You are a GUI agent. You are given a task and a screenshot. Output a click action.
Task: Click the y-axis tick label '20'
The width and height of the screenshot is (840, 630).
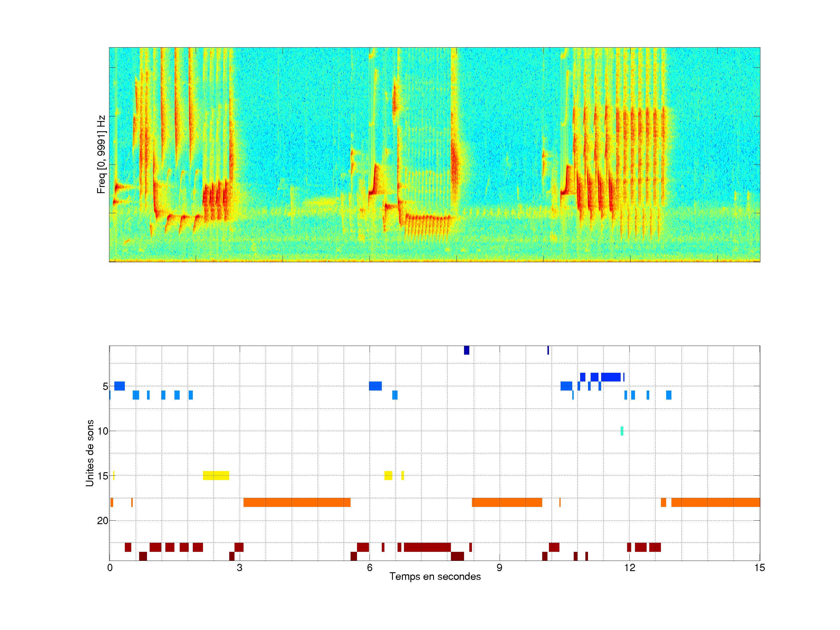103,521
